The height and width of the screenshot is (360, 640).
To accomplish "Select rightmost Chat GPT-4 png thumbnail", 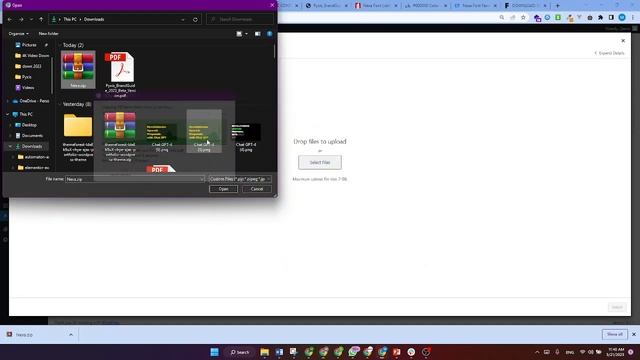I will click(x=246, y=138).
